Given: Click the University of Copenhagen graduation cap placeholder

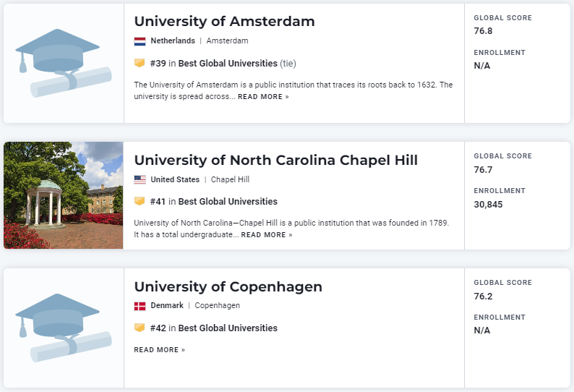Looking at the screenshot, I should (x=64, y=327).
